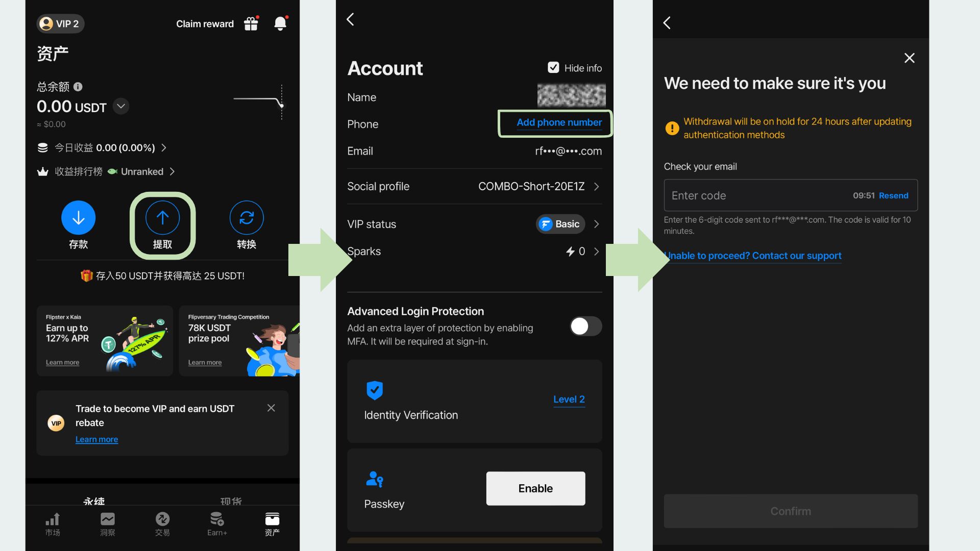Tap the convert swap icon

click(x=247, y=218)
